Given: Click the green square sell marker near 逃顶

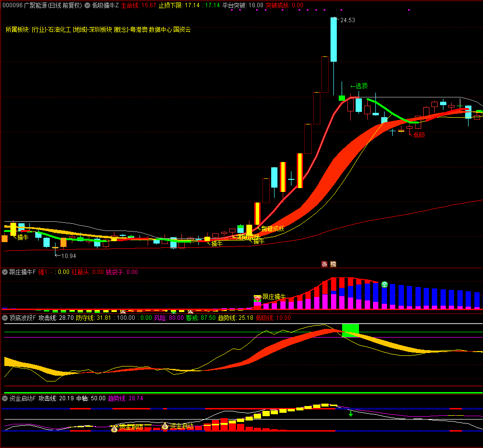Looking at the screenshot, I should [342, 98].
